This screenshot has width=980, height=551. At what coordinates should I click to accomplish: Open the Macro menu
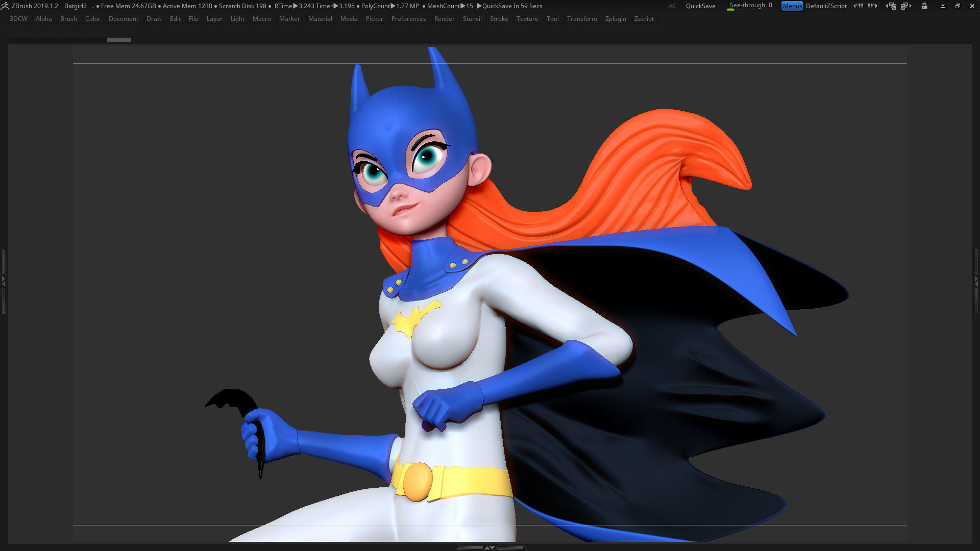coord(262,19)
